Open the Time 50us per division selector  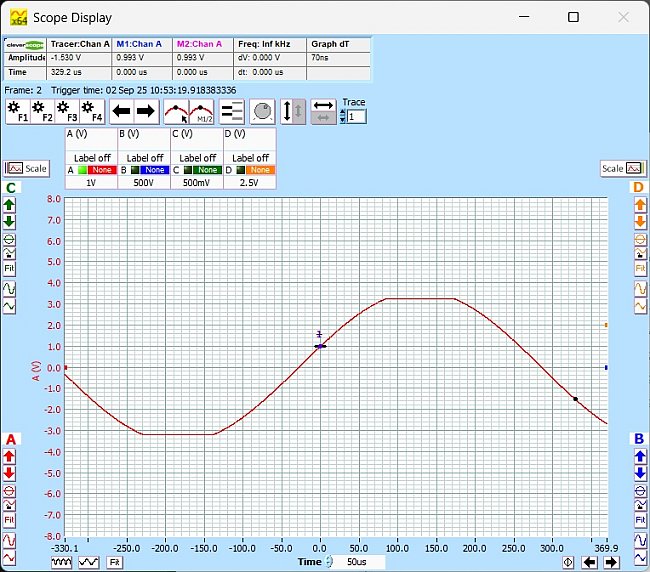coord(357,562)
